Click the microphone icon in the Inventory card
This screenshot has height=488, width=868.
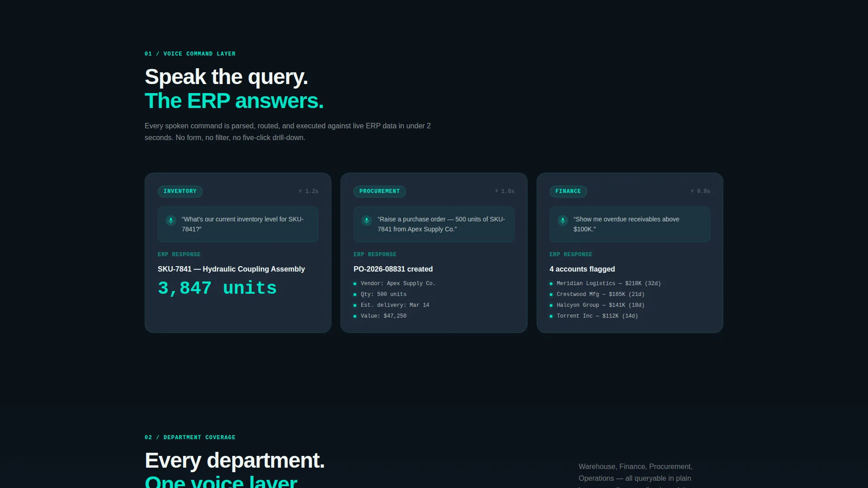(x=171, y=221)
